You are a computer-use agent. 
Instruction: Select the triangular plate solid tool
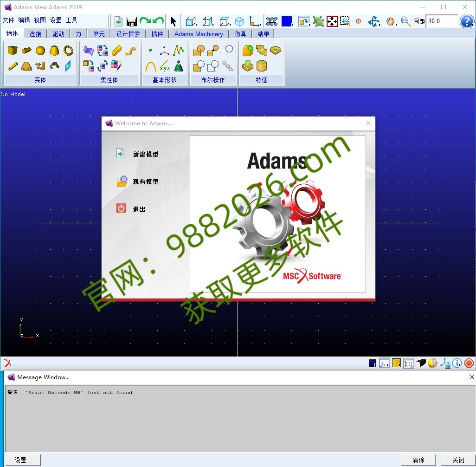(26, 66)
